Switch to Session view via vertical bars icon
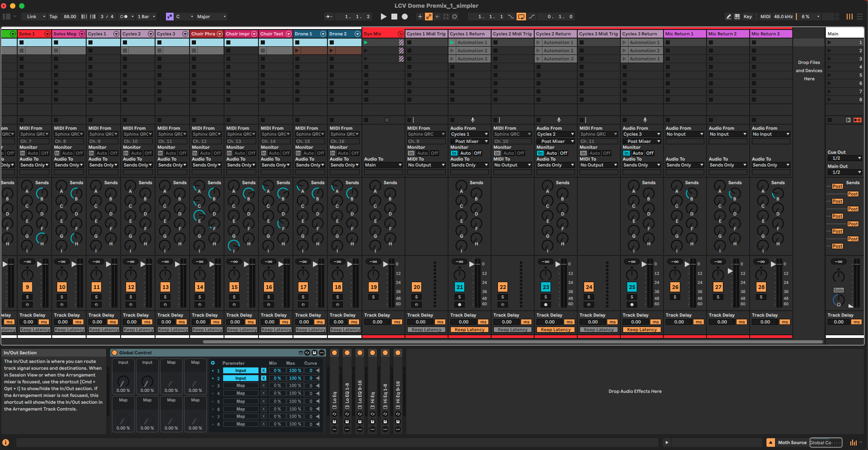868x450 pixels. (x=849, y=17)
